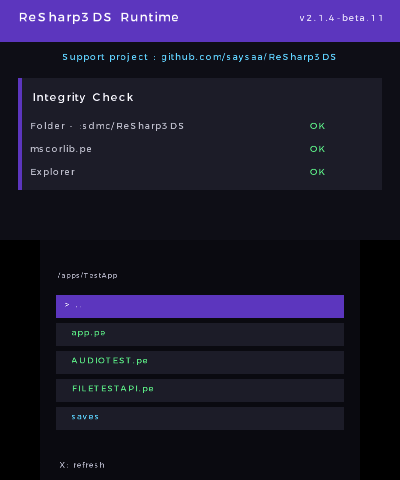Click the Integrity Check heading

tap(83, 97)
